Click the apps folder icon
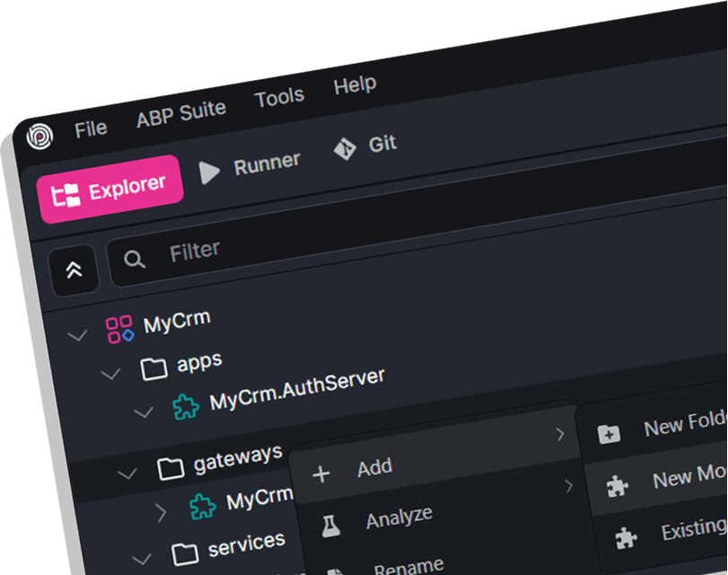 (154, 369)
